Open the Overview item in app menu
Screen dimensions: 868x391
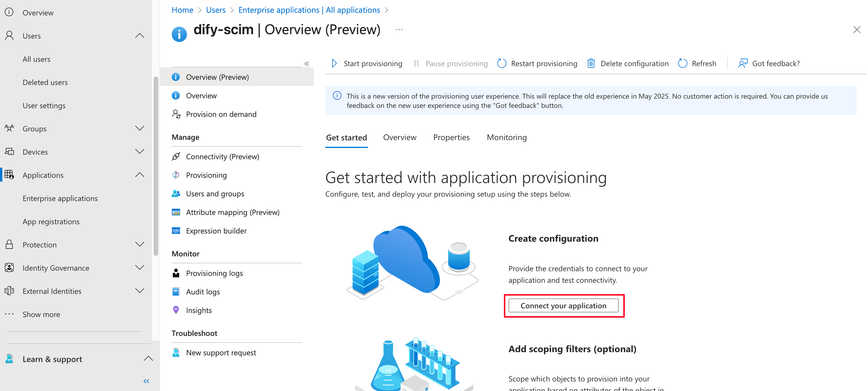[x=237, y=95]
